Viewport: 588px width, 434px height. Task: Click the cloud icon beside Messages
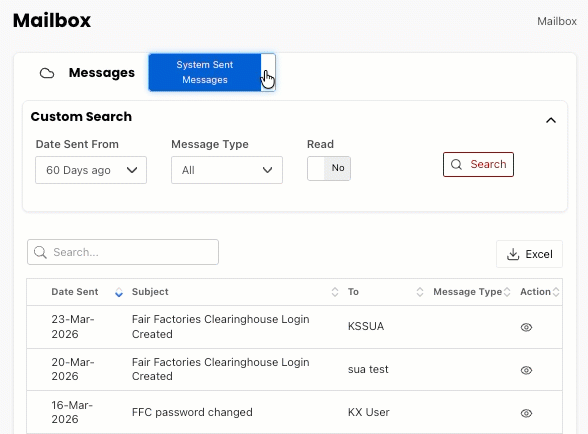pos(47,73)
